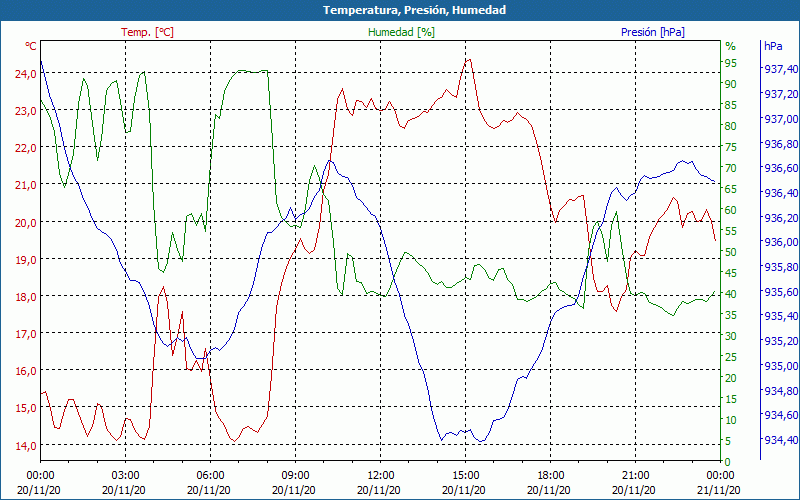Click the "935,20" pressure axis value
This screenshot has width=800, height=500.
(x=781, y=341)
